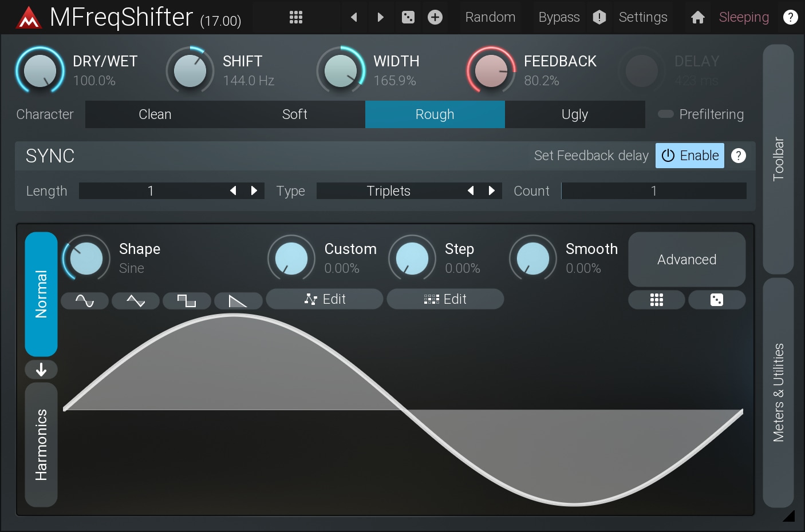
Task: Switch to the Harmonics tab
Action: [x=41, y=444]
